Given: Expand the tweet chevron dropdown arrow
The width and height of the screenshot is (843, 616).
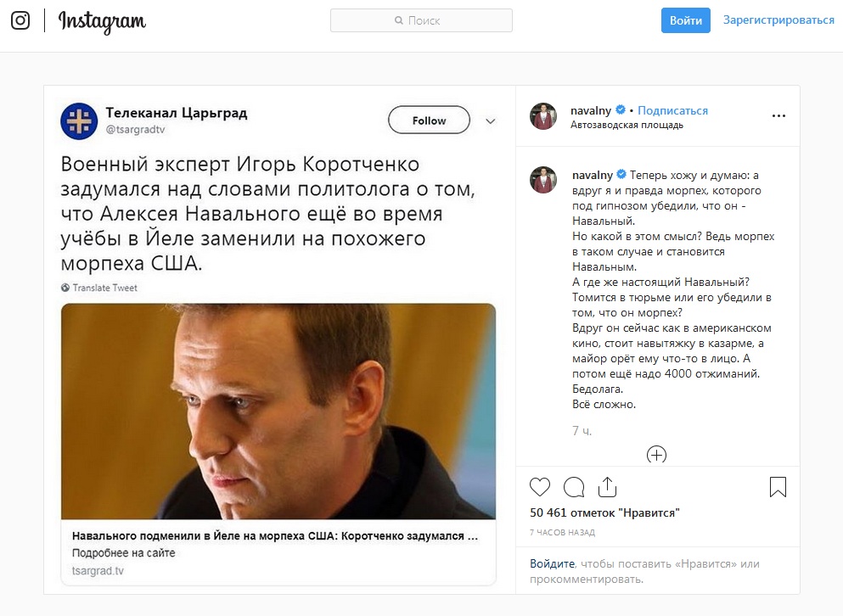Looking at the screenshot, I should (x=491, y=121).
